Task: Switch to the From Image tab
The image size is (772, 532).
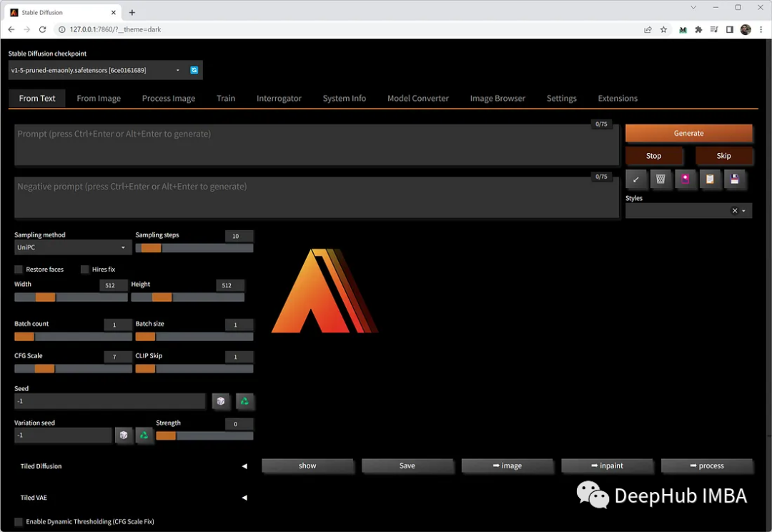Action: [99, 99]
